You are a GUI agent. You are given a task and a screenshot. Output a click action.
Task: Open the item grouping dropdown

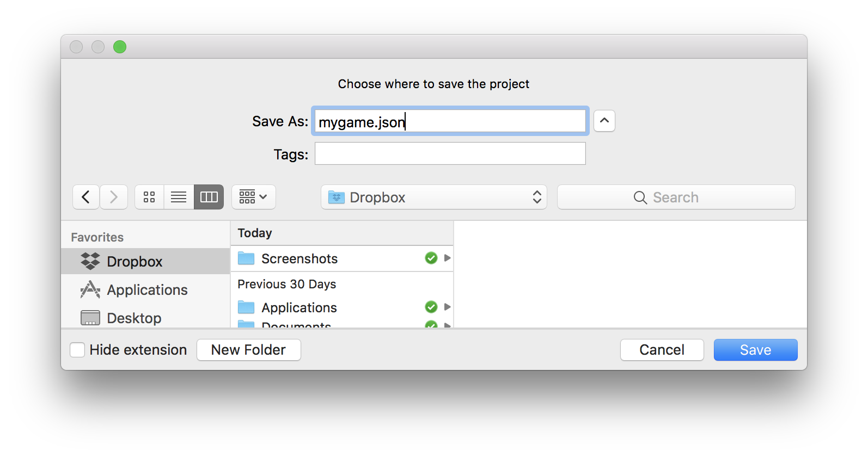tap(254, 197)
